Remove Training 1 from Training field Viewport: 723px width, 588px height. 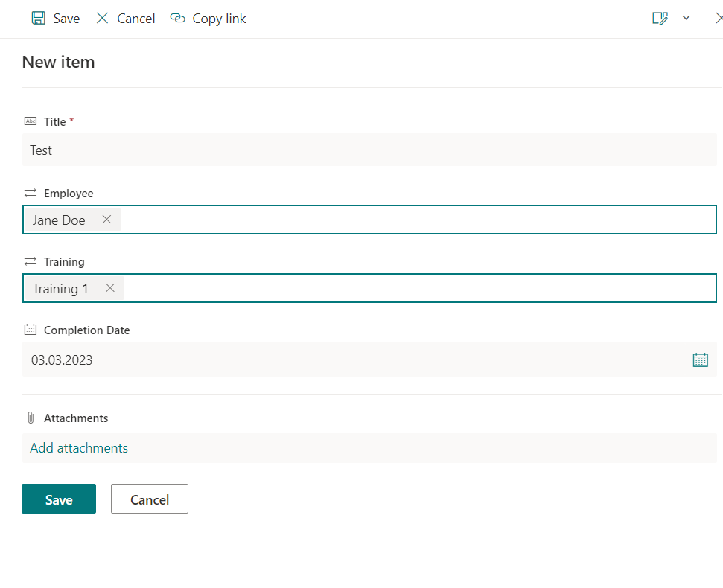point(109,288)
